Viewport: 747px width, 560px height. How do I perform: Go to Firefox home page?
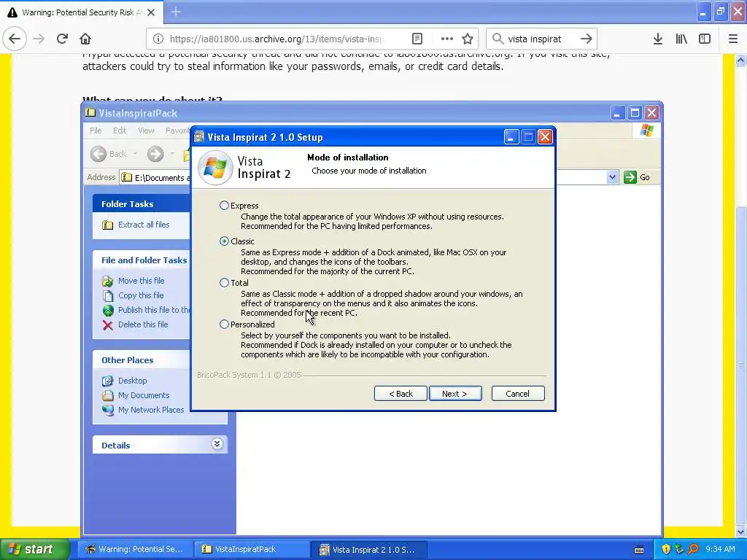pos(85,39)
